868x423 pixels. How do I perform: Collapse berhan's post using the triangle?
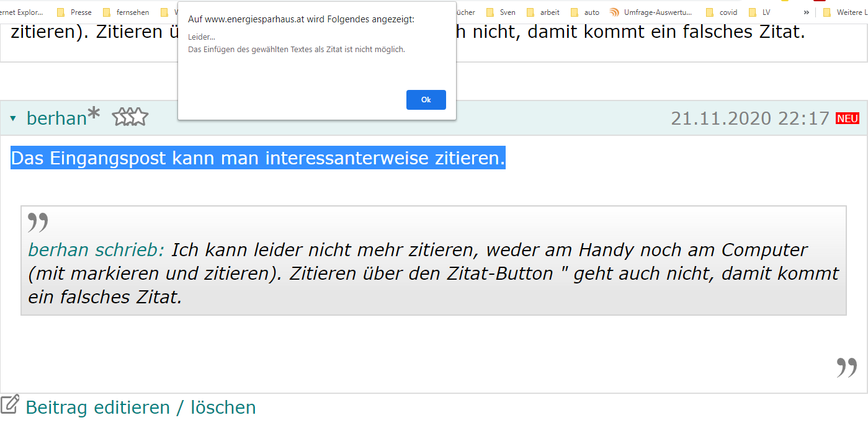pyautogui.click(x=13, y=118)
